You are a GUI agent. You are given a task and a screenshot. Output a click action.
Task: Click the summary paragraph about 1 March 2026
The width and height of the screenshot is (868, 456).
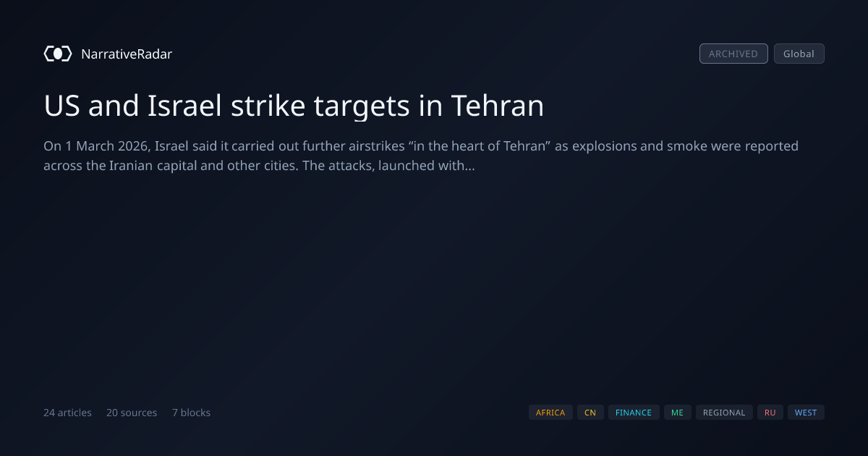coord(421,156)
